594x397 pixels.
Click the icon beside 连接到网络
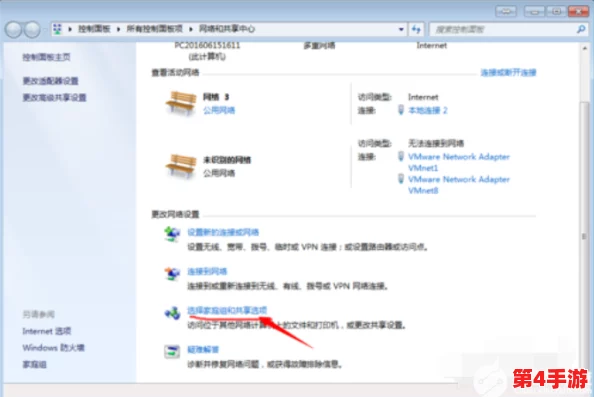click(x=172, y=273)
